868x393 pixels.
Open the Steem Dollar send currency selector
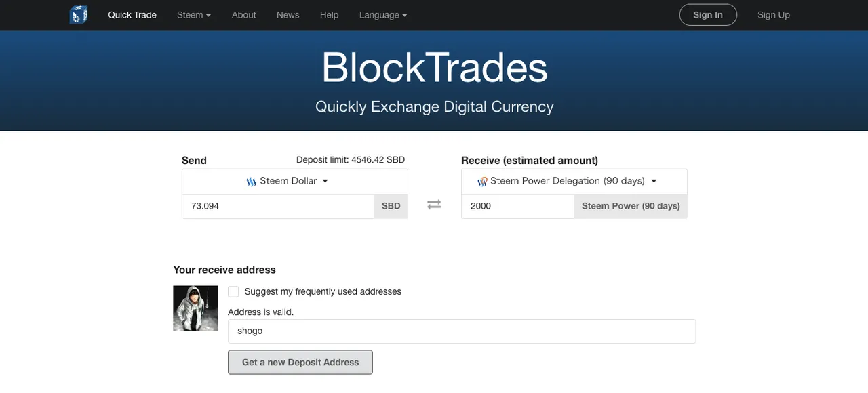click(295, 182)
